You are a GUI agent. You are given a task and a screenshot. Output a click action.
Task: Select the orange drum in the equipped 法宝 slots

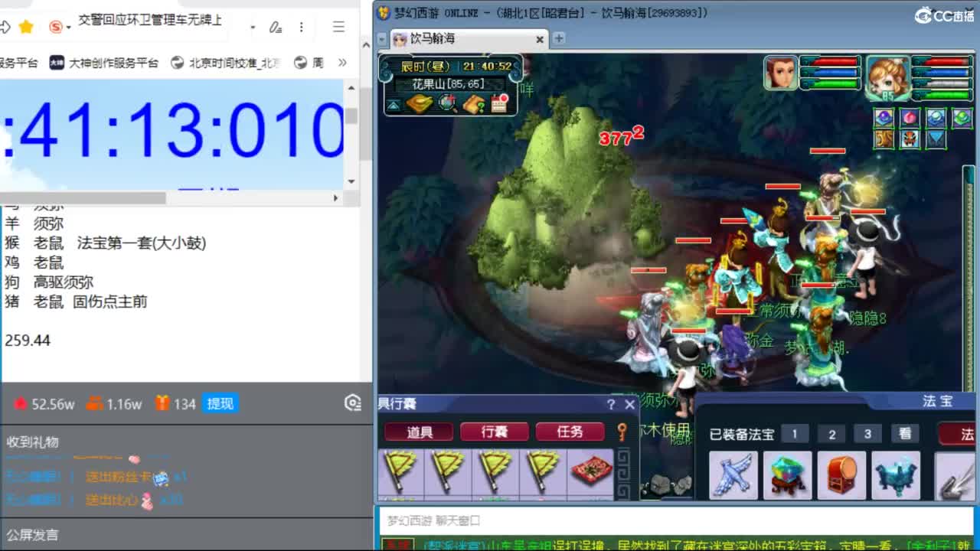(841, 474)
